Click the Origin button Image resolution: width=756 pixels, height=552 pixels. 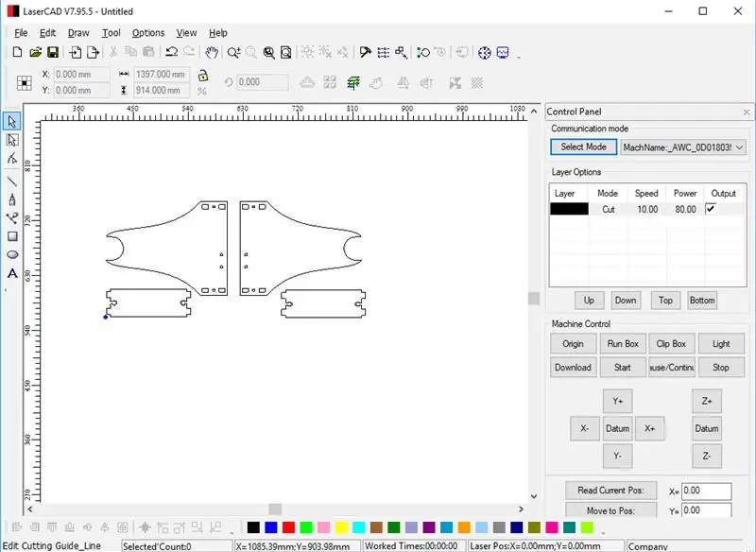pos(573,344)
